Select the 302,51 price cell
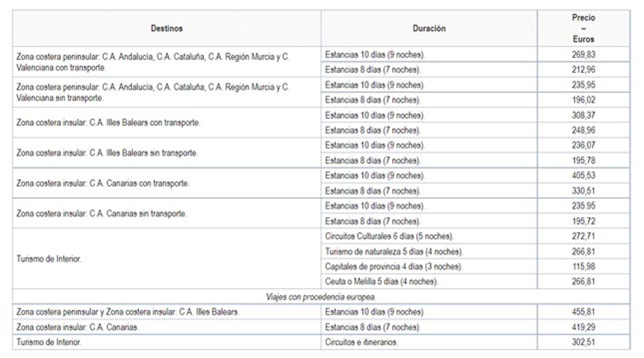 [x=584, y=342]
